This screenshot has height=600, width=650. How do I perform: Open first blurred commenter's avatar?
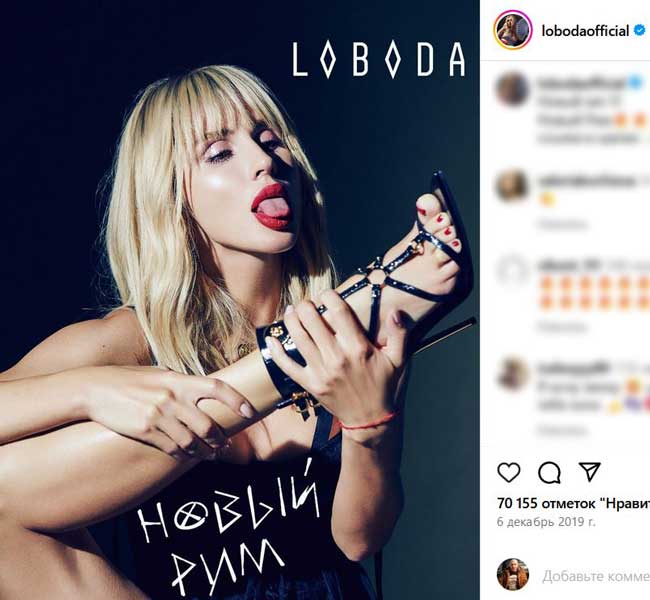[513, 88]
